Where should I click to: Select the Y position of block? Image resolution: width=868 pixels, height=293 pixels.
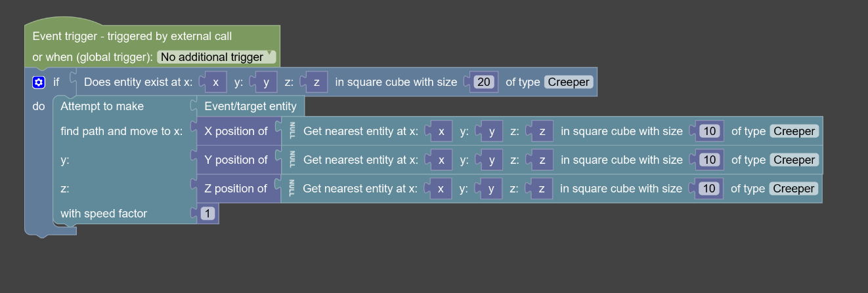[x=236, y=160]
